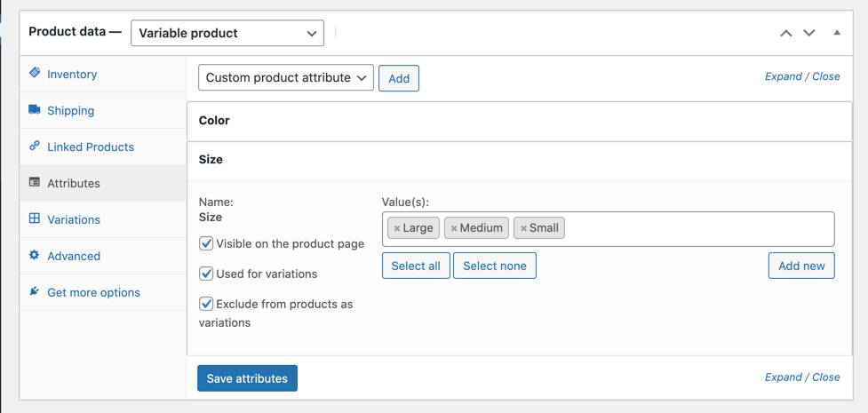Click the Shipping truck icon

pyautogui.click(x=35, y=109)
